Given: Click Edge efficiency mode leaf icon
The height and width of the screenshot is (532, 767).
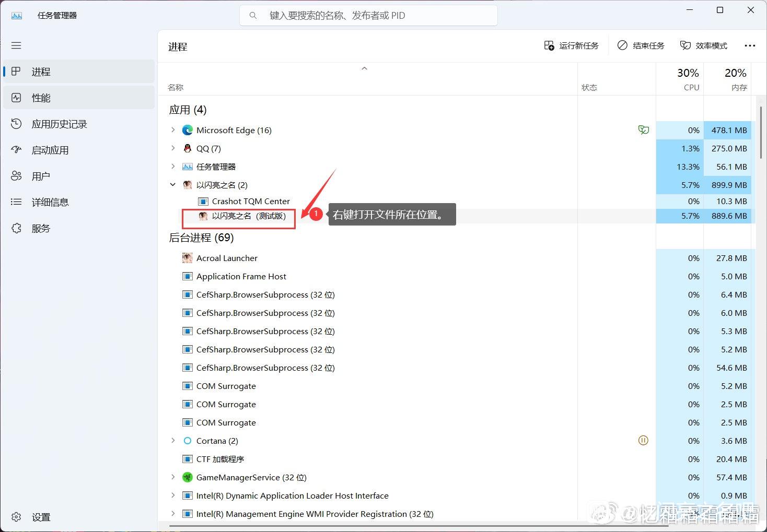Looking at the screenshot, I should [x=644, y=130].
